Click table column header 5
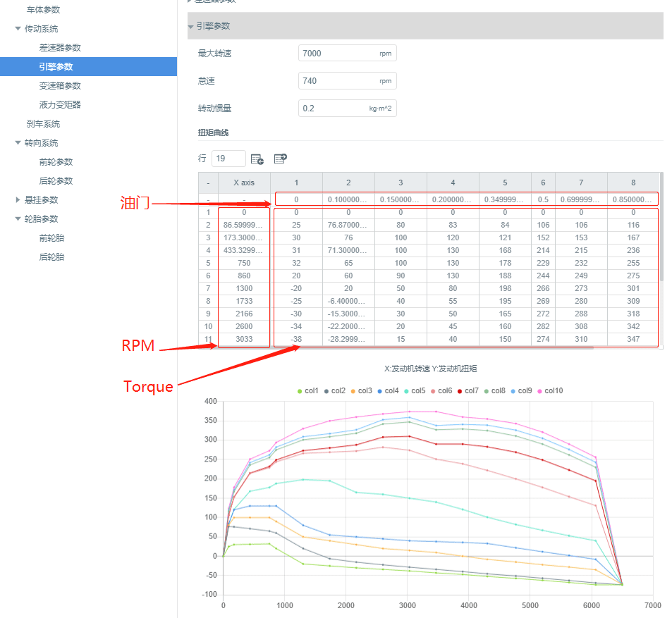672x618 pixels. tap(505, 183)
